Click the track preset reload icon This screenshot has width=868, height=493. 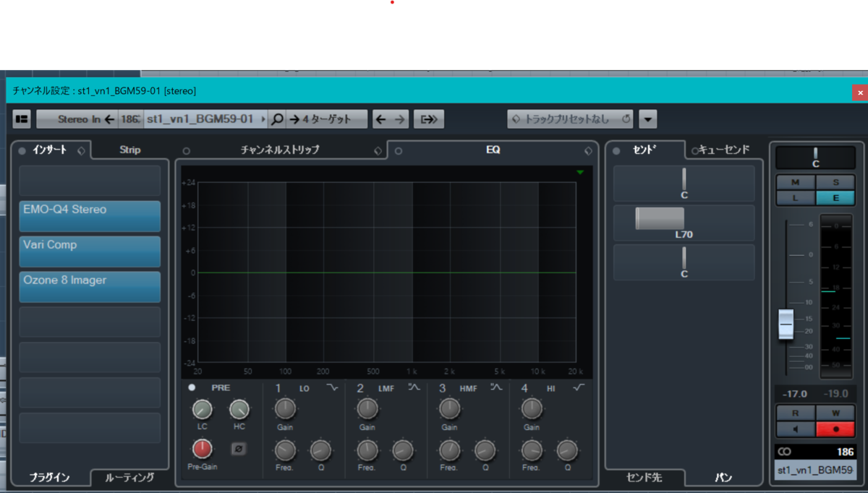pos(626,119)
